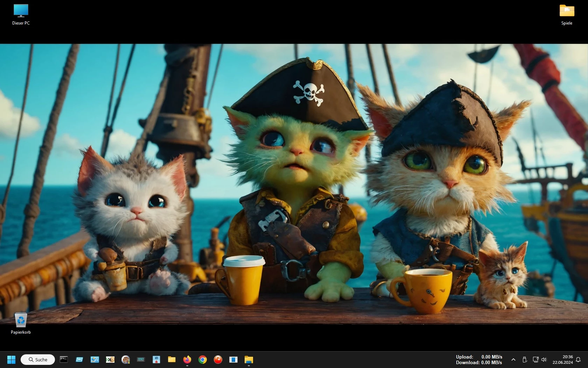
Task: Open the blue window app next to command prompt
Action: 79,359
